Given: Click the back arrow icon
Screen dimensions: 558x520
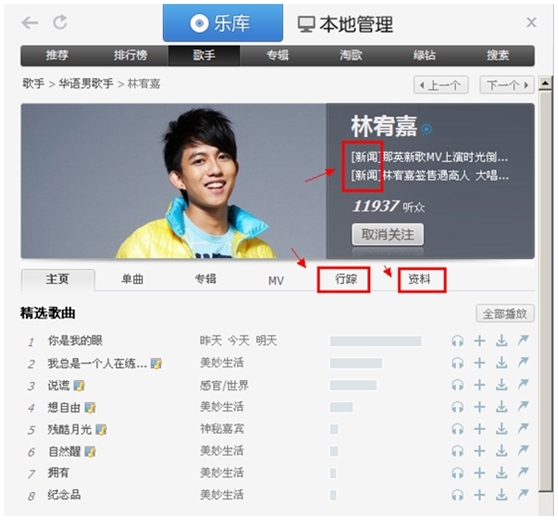Looking at the screenshot, I should pos(30,23).
